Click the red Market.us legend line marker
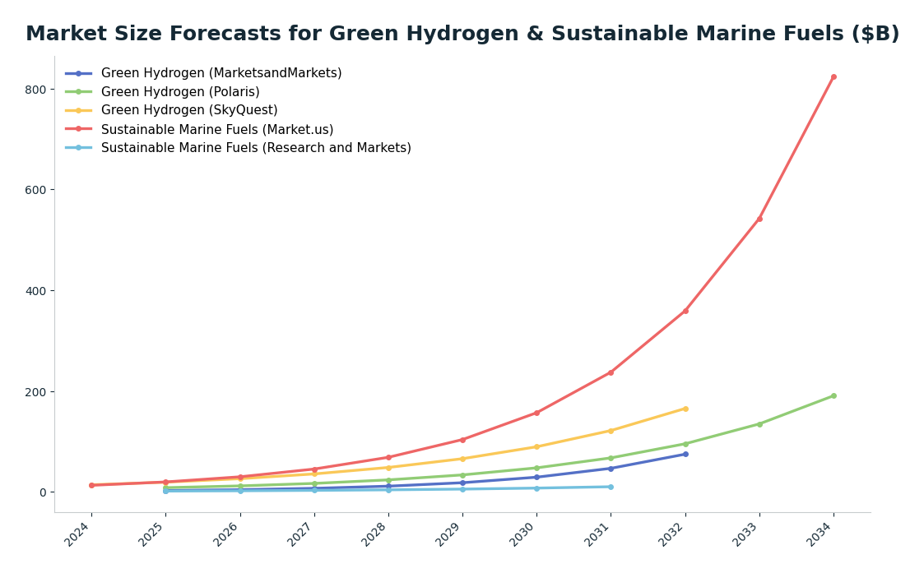The width and height of the screenshot is (924, 573). pos(78,129)
